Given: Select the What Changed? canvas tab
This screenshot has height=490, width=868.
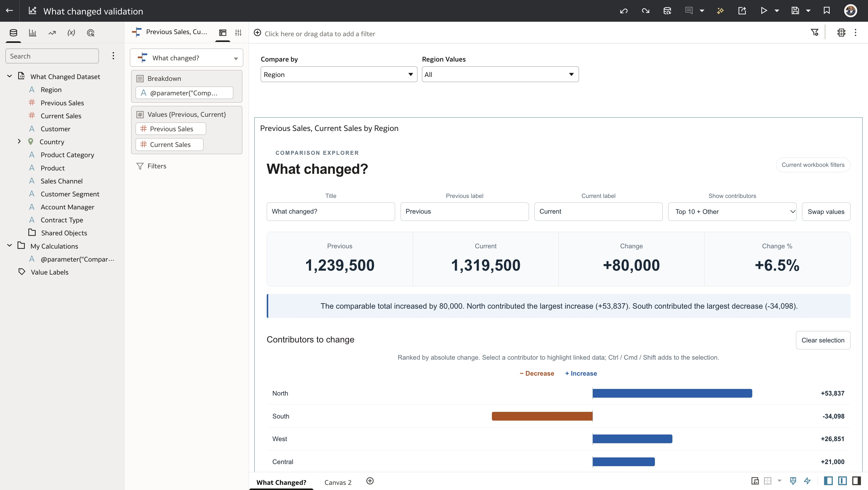Looking at the screenshot, I should [281, 482].
